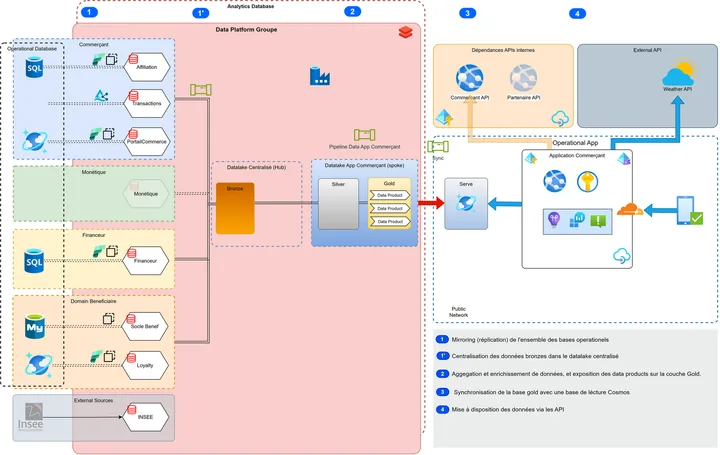Click the 'Domain Beneficiaire' label
The height and width of the screenshot is (455, 720).
[93, 301]
